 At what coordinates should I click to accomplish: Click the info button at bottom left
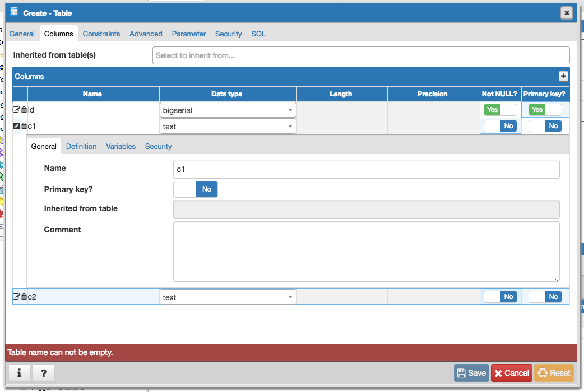[x=19, y=372]
